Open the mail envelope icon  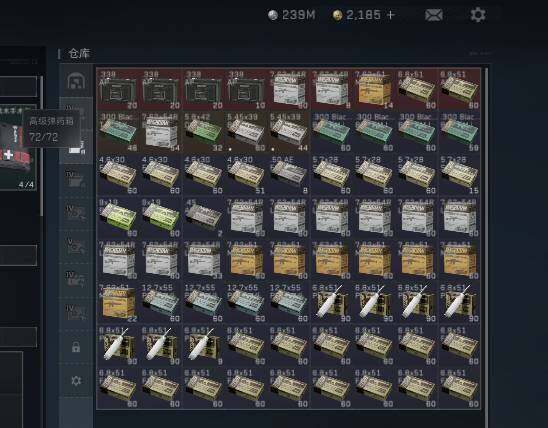click(434, 15)
